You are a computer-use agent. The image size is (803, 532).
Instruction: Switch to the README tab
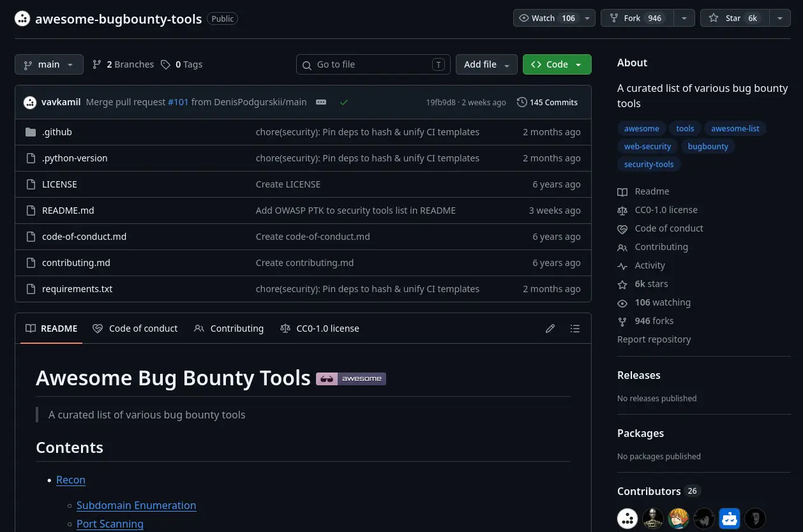coord(51,329)
